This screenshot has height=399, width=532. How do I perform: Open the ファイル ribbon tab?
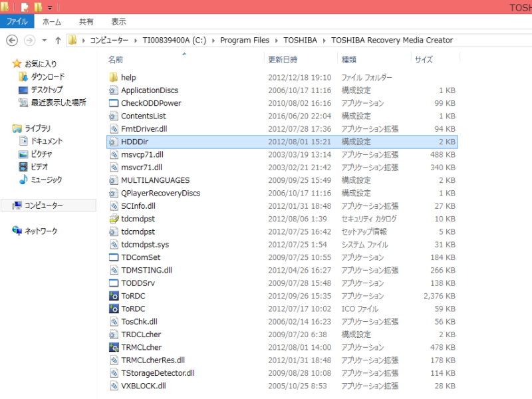tap(17, 21)
